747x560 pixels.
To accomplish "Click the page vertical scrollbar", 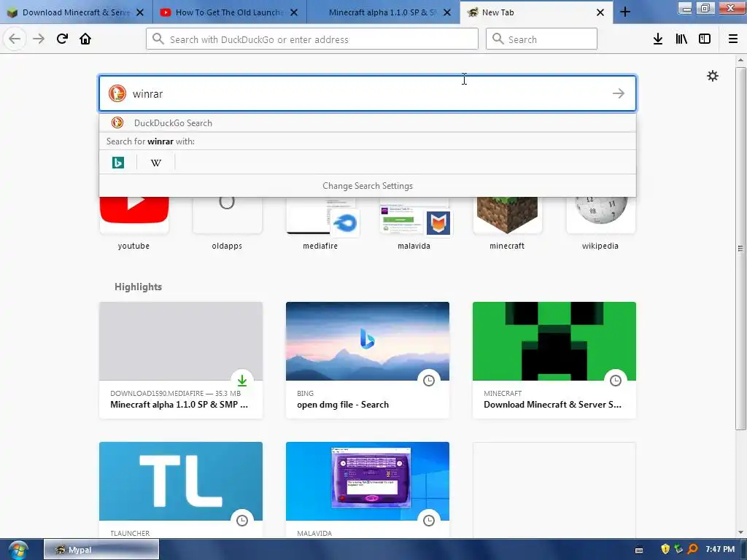I will tap(740, 248).
